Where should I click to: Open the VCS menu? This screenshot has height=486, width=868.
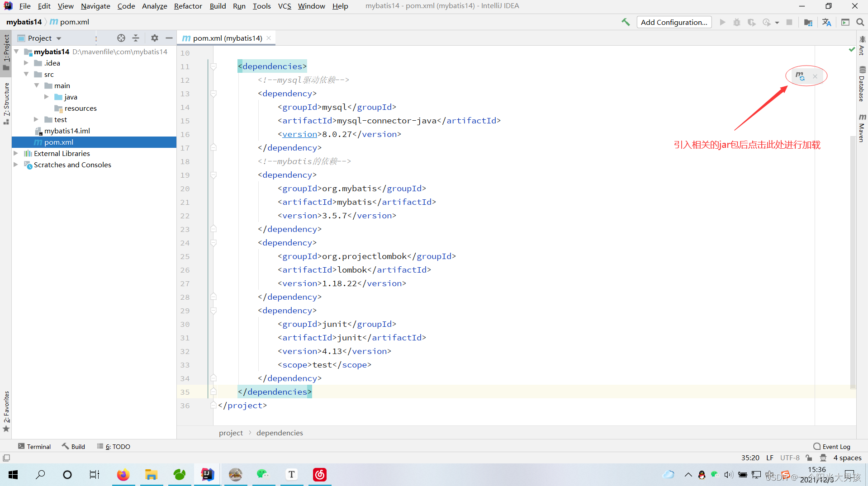point(285,6)
